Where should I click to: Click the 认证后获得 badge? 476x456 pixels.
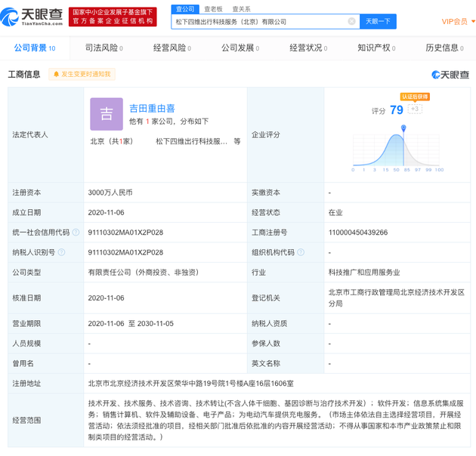coord(415,97)
